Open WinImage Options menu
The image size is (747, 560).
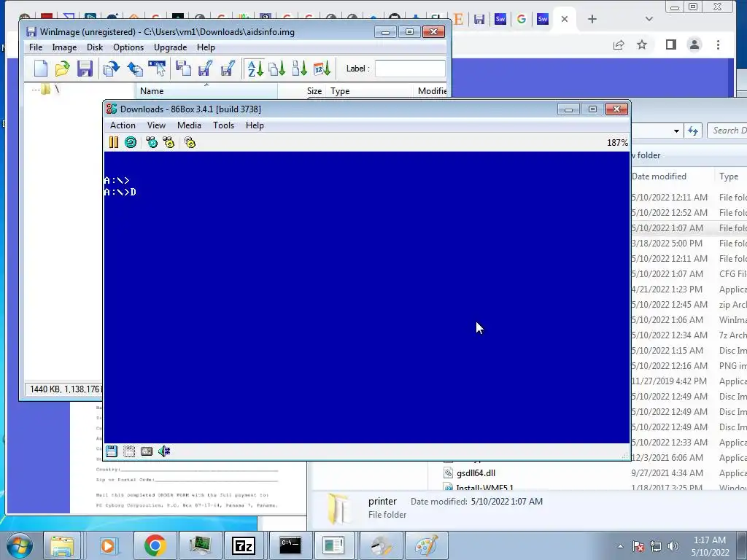point(128,47)
